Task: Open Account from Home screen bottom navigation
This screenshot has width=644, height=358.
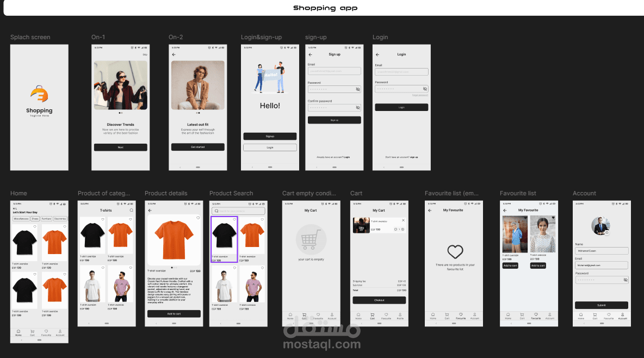Action: coord(60,332)
